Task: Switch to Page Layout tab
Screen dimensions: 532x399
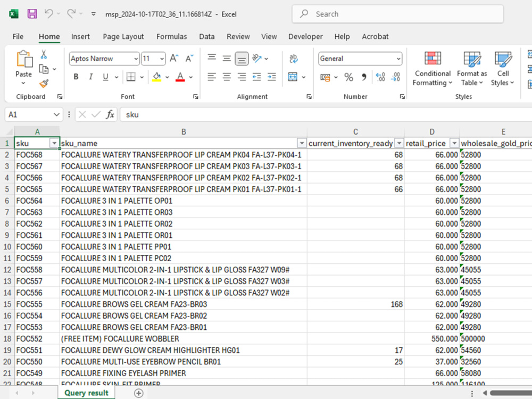Action: (x=123, y=36)
